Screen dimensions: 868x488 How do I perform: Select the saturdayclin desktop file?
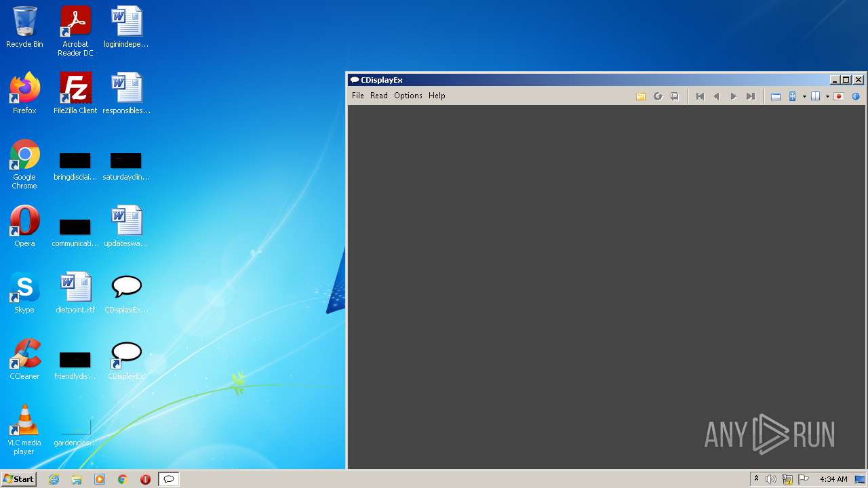pos(126,167)
